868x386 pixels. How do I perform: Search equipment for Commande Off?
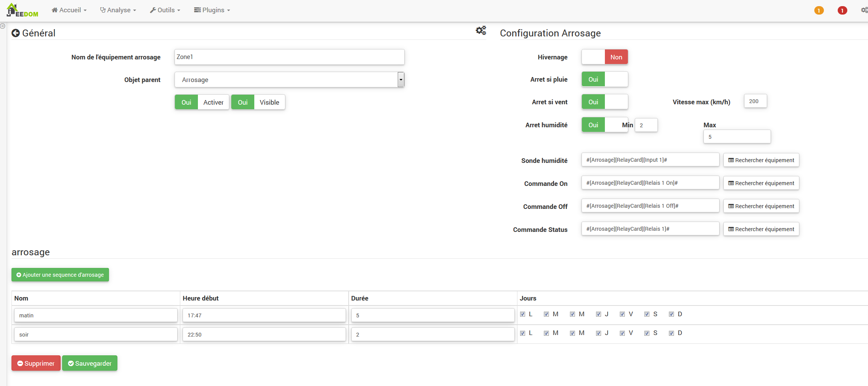click(x=761, y=206)
